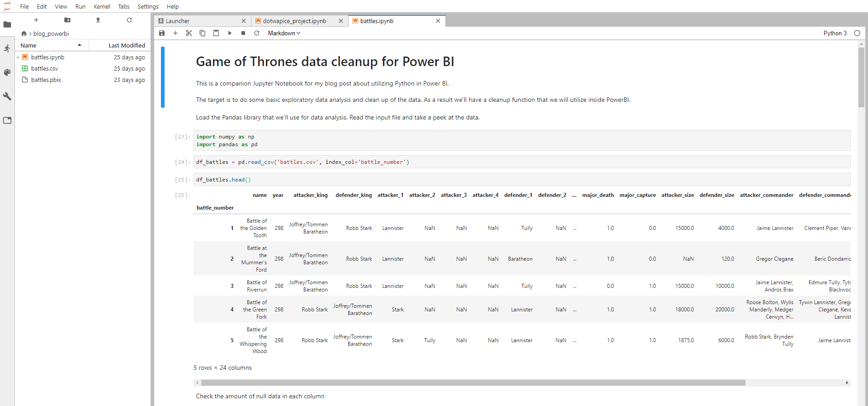The image size is (868, 406).
Task: Open the cell type Markdown dropdown
Action: (x=284, y=33)
